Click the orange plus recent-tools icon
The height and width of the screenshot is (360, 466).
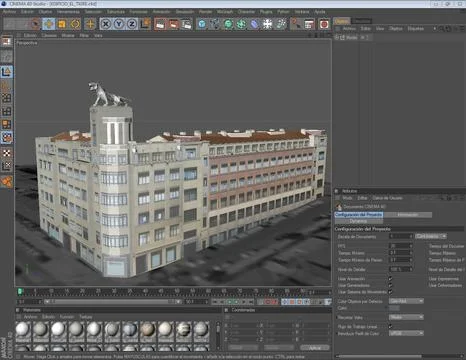(x=90, y=24)
